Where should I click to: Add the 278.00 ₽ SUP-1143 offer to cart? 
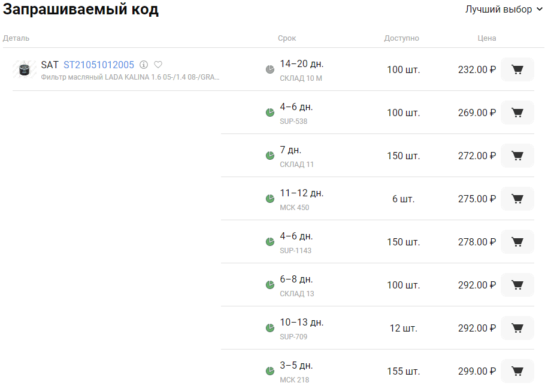[x=517, y=242]
